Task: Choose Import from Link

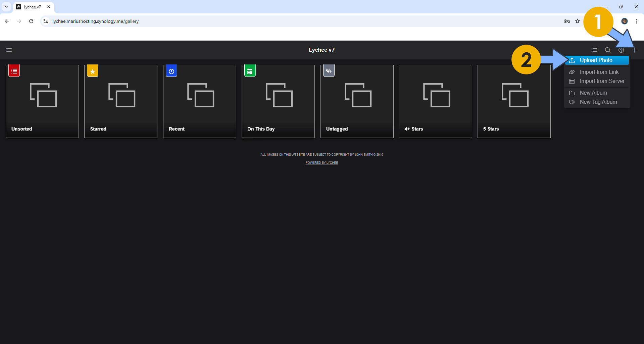Action: point(599,72)
